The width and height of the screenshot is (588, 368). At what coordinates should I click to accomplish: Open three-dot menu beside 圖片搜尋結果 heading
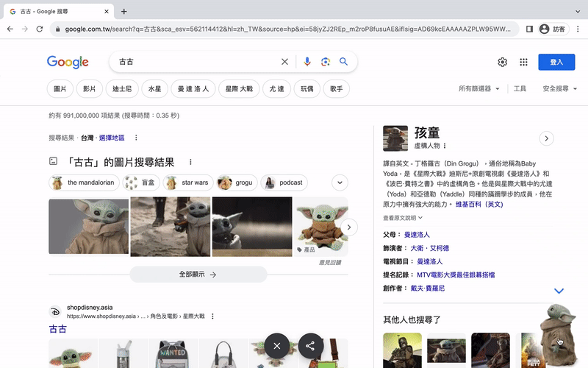190,162
